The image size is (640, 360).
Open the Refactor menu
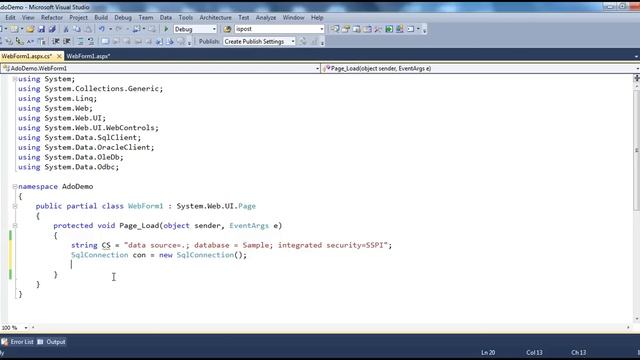point(52,18)
